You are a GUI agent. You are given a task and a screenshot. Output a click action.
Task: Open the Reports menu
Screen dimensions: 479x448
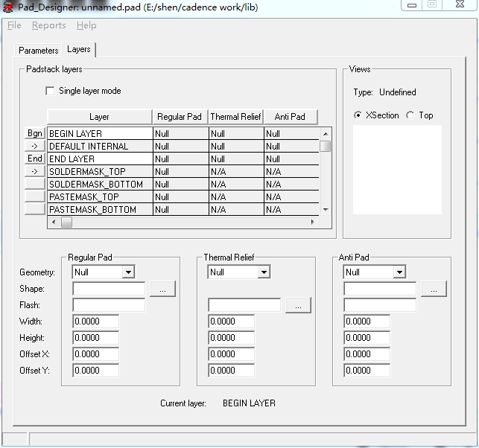coord(48,25)
